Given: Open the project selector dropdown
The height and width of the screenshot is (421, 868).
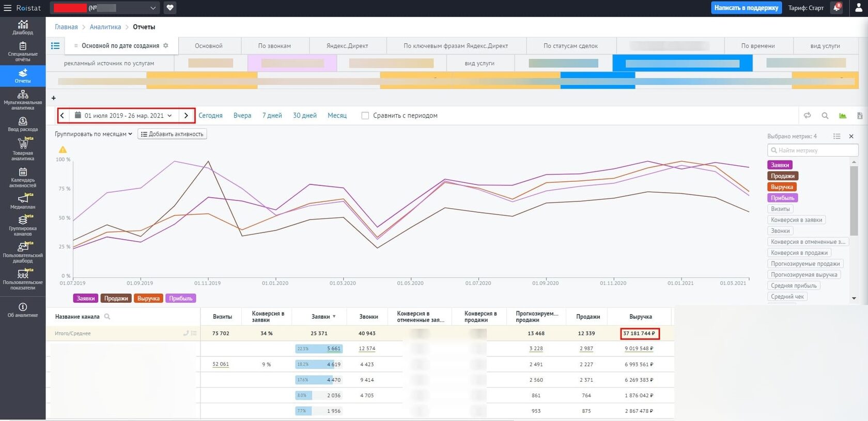Looking at the screenshot, I should 105,8.
